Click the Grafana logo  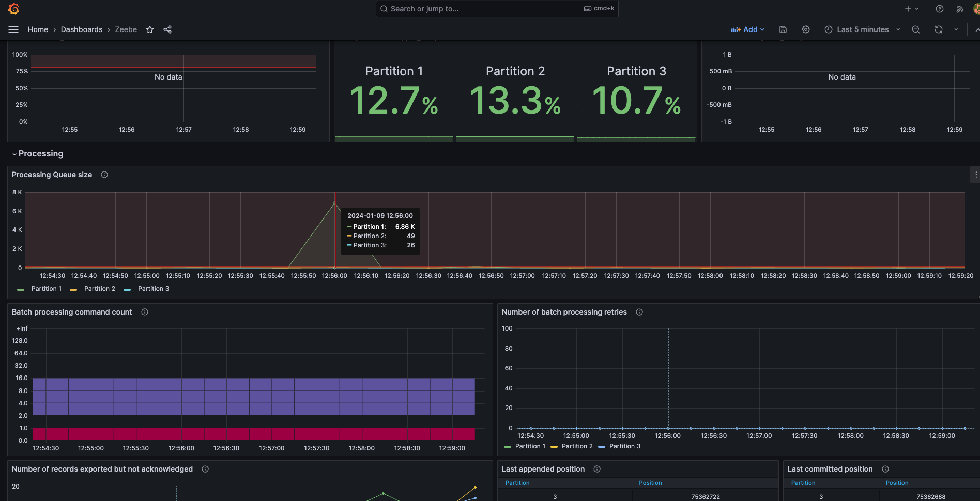pos(14,9)
